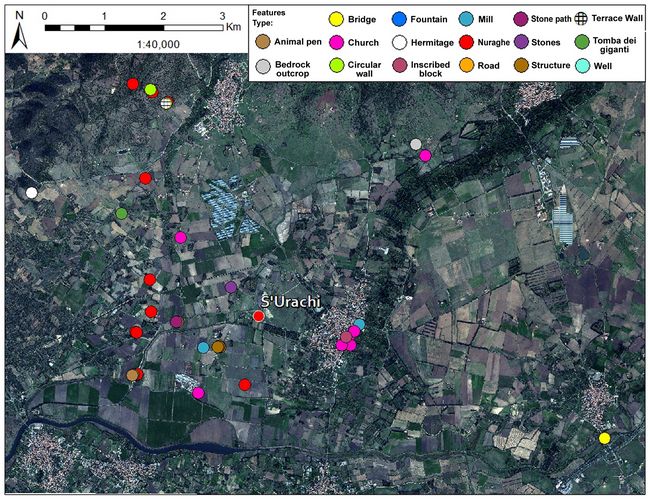Click the 1:40,000 scale ratio text
This screenshot has width=650, height=500.
(158, 44)
